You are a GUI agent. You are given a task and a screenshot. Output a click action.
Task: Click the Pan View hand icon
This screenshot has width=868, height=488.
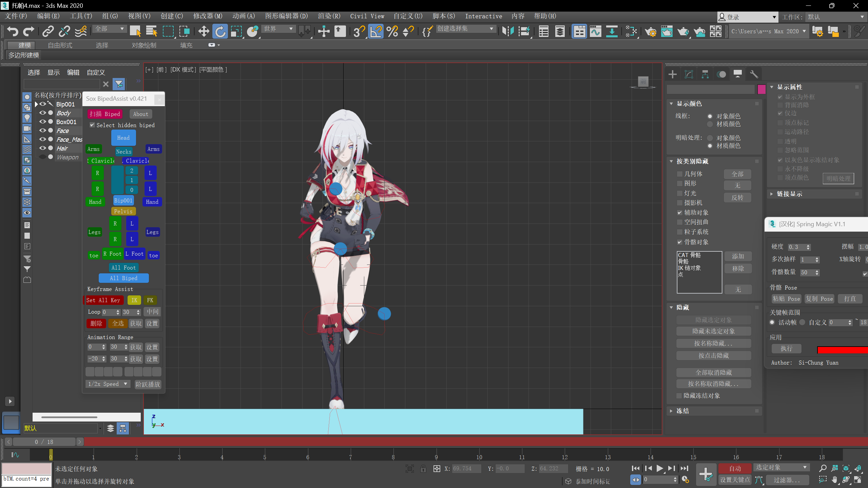pyautogui.click(x=834, y=480)
